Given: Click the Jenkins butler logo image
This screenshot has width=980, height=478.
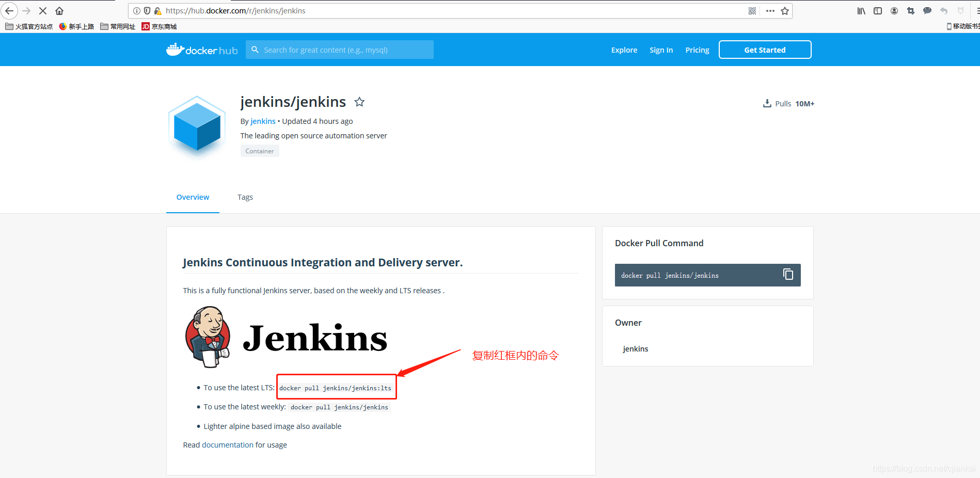Looking at the screenshot, I should 208,337.
